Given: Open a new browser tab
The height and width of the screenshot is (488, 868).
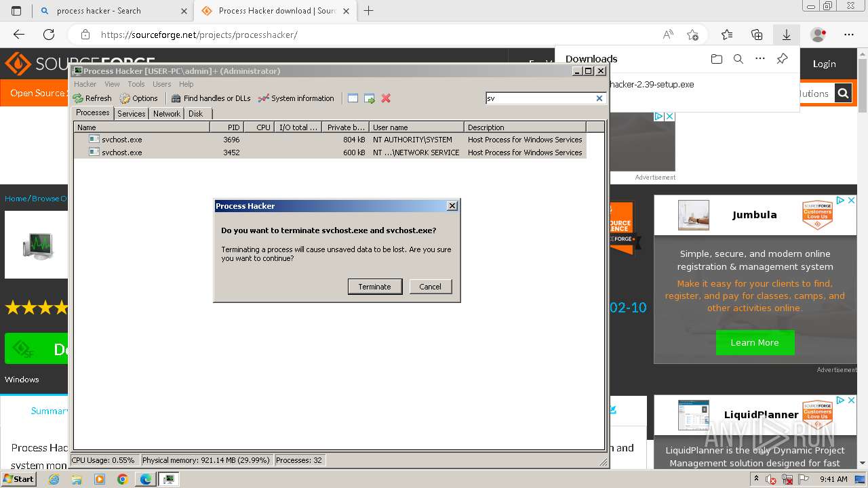Looking at the screenshot, I should [369, 11].
